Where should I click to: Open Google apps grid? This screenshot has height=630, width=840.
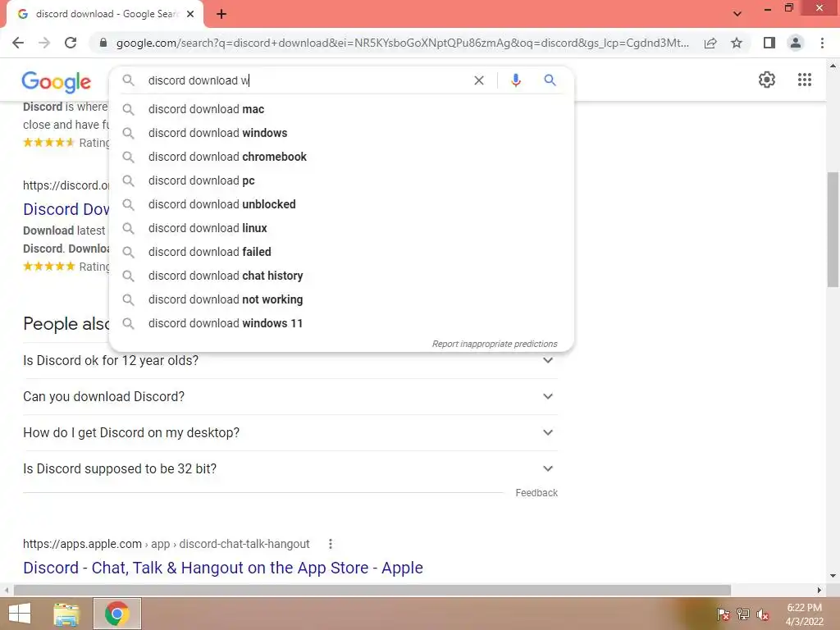click(x=805, y=80)
